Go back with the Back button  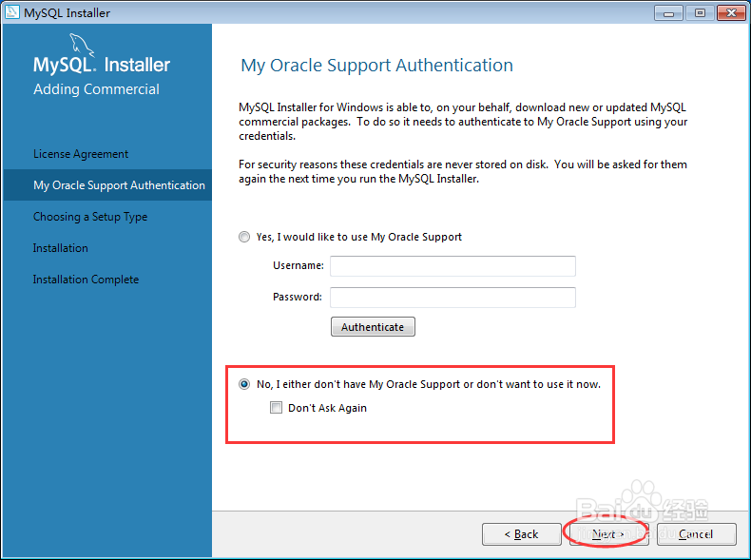coord(522,533)
